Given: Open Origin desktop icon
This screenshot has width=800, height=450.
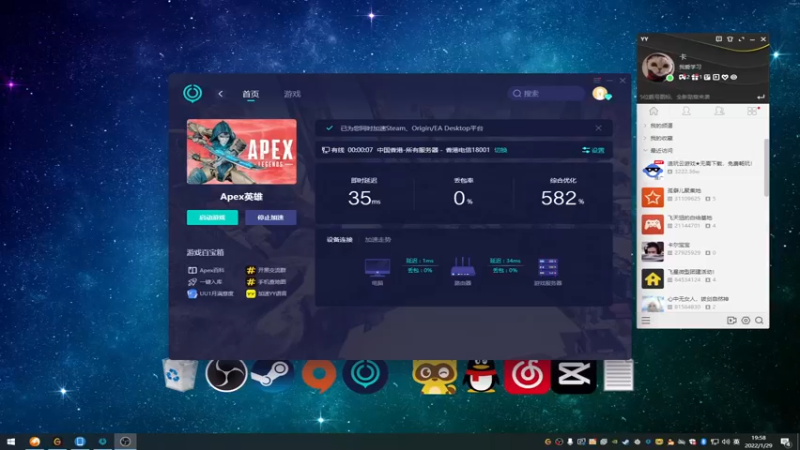Looking at the screenshot, I should [x=319, y=376].
